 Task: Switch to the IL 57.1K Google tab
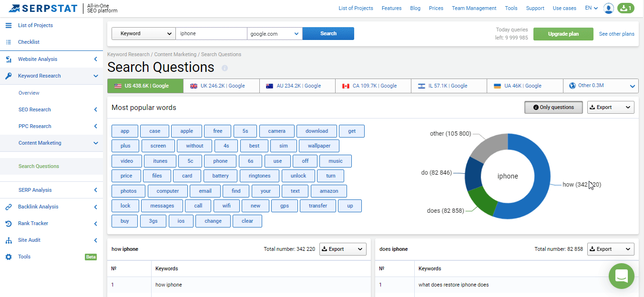tap(449, 86)
